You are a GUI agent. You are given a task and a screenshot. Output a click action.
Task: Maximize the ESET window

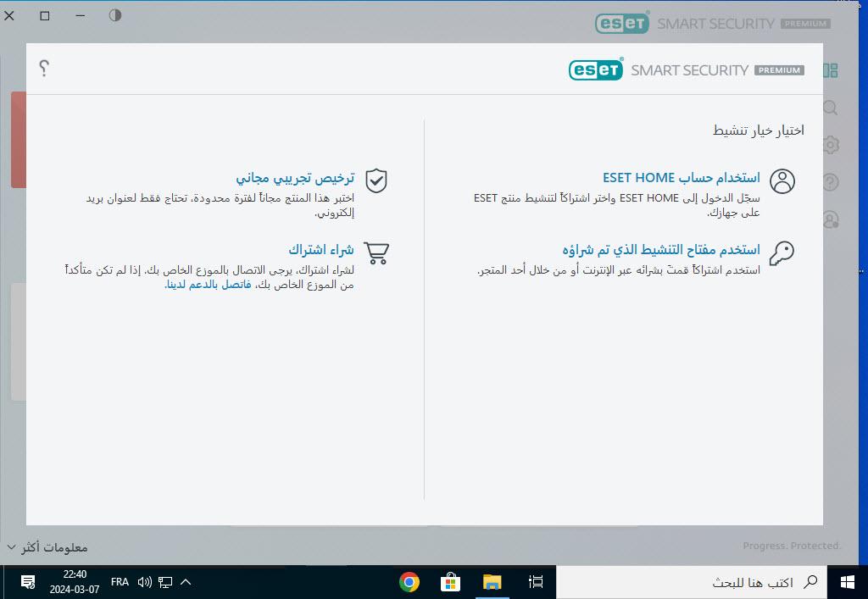click(x=45, y=15)
